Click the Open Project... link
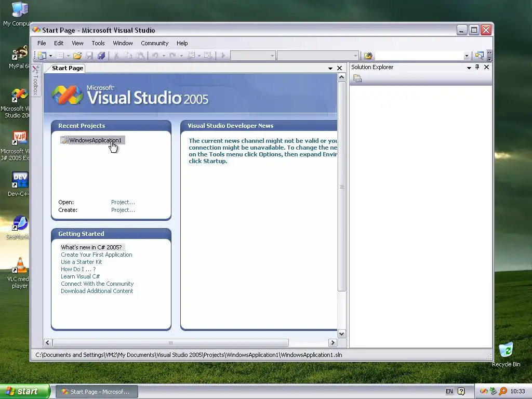Screen dimensions: 532x399 tap(123, 202)
